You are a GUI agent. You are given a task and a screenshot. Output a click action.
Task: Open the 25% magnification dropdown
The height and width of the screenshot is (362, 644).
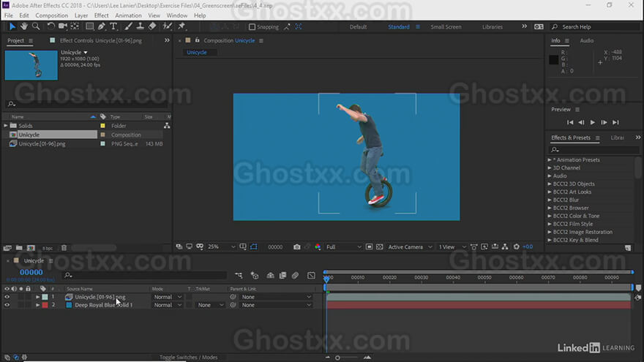pyautogui.click(x=221, y=246)
